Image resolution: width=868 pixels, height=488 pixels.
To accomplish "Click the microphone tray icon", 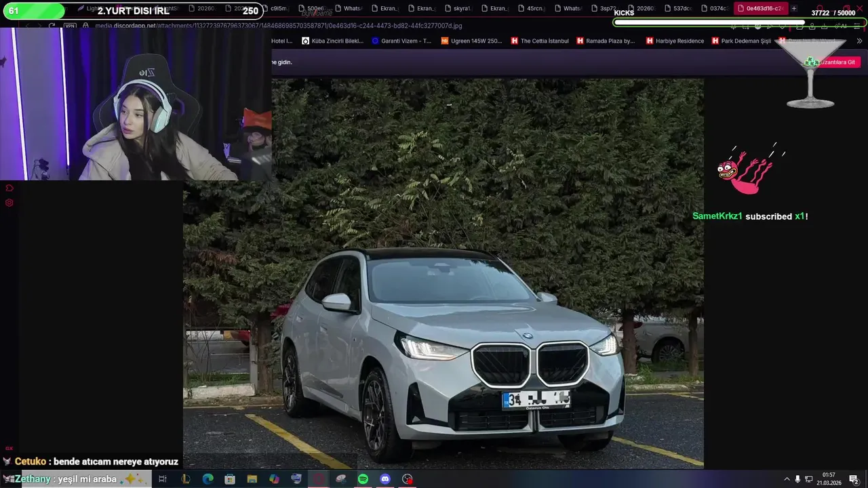I will (x=797, y=479).
